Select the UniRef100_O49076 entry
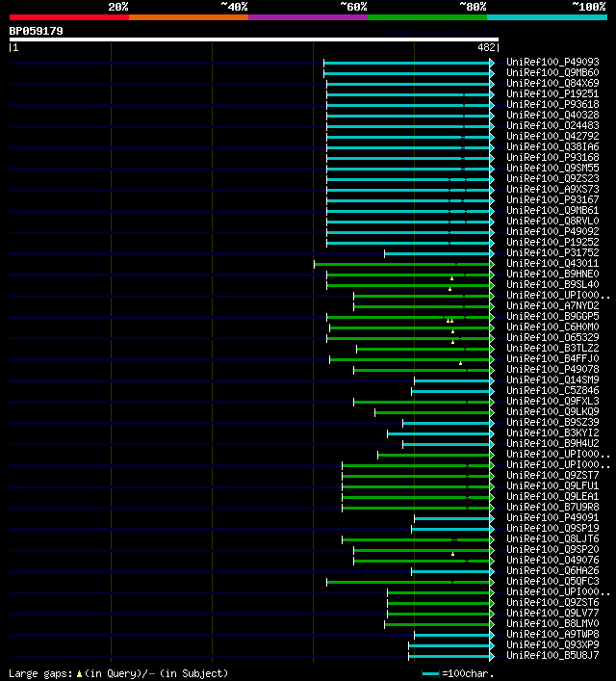 [552, 560]
